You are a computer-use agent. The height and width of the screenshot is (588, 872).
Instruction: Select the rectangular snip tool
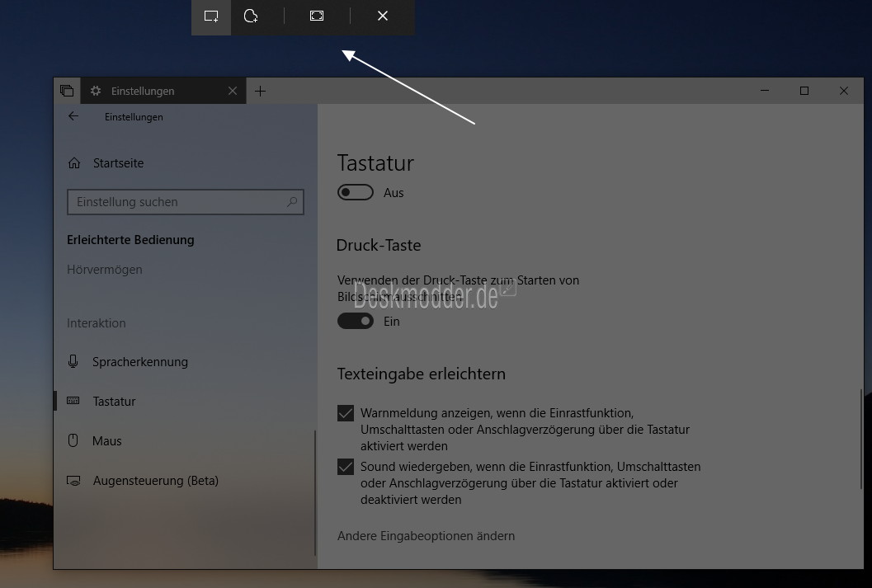click(211, 16)
